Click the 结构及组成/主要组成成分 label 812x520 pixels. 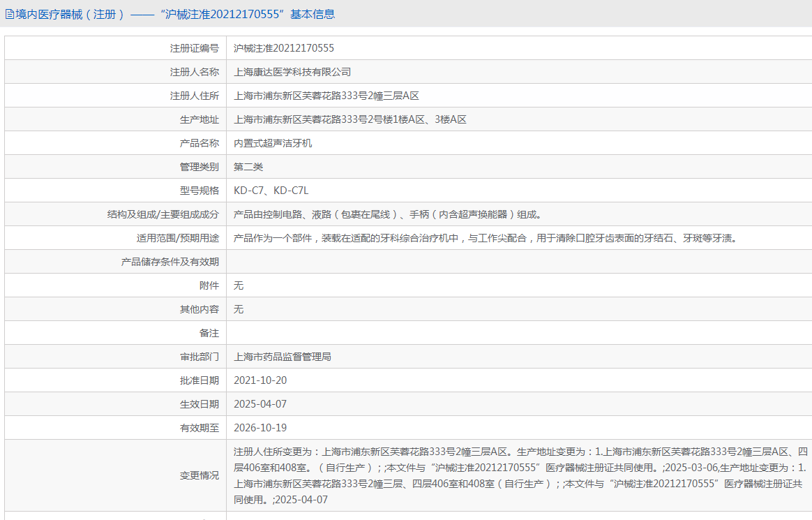pos(163,214)
